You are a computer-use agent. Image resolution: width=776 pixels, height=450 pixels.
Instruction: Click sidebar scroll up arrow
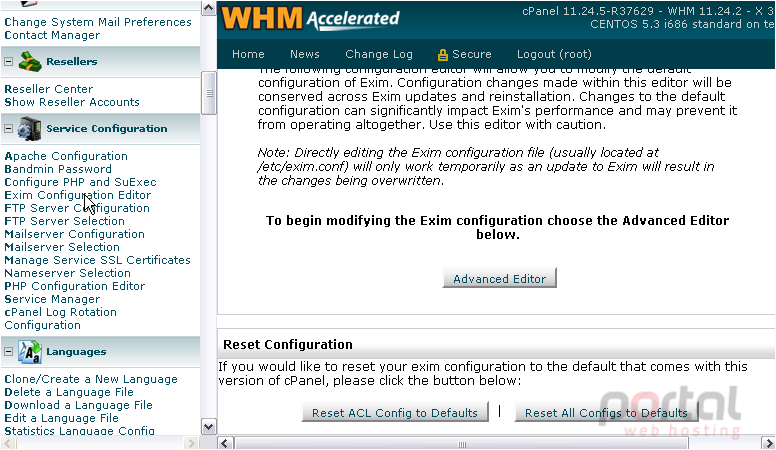point(208,8)
